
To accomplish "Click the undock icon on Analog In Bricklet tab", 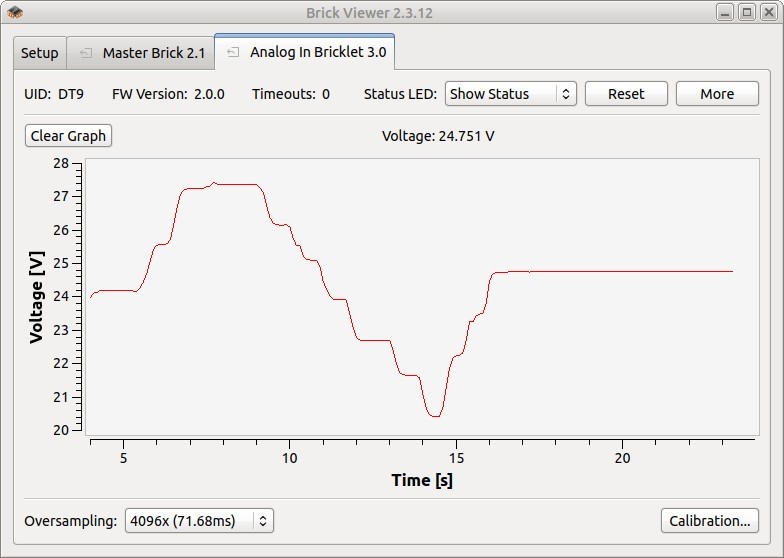I will 233,52.
